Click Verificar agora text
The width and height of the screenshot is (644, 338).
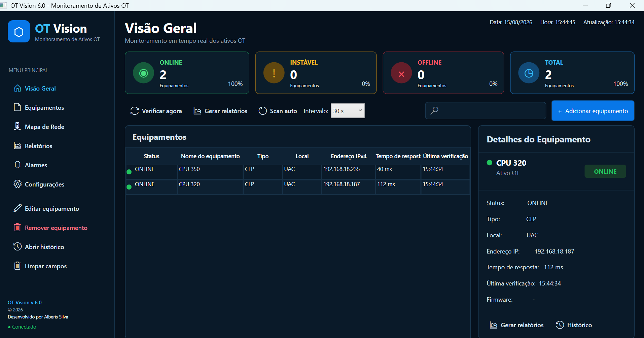pyautogui.click(x=162, y=111)
